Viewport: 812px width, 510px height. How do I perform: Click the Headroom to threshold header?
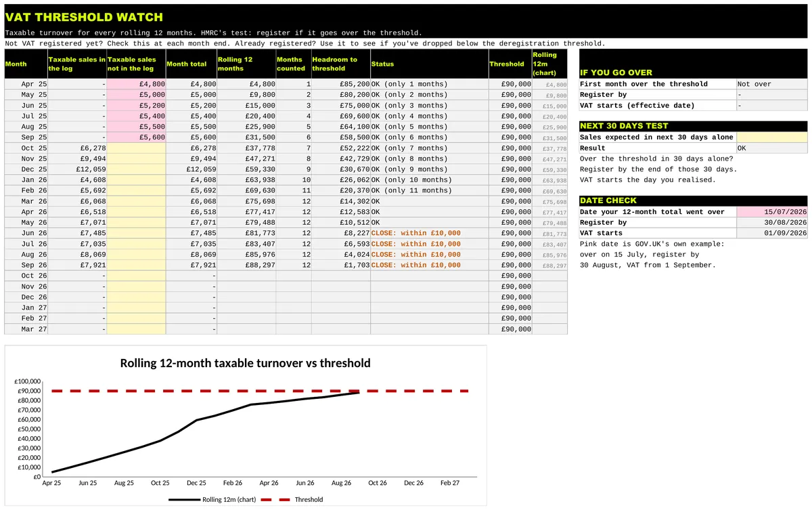click(x=340, y=64)
